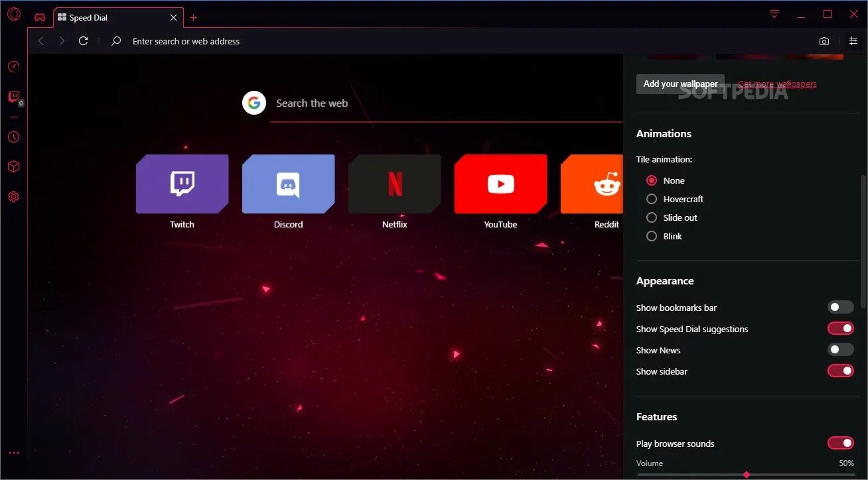Enable Show bookmarks bar toggle
The image size is (868, 480).
(841, 307)
